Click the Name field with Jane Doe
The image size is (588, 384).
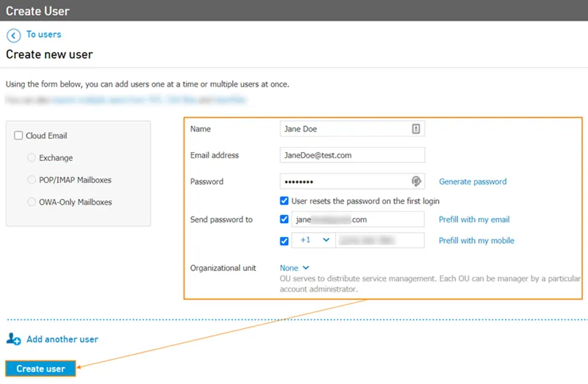pos(352,128)
